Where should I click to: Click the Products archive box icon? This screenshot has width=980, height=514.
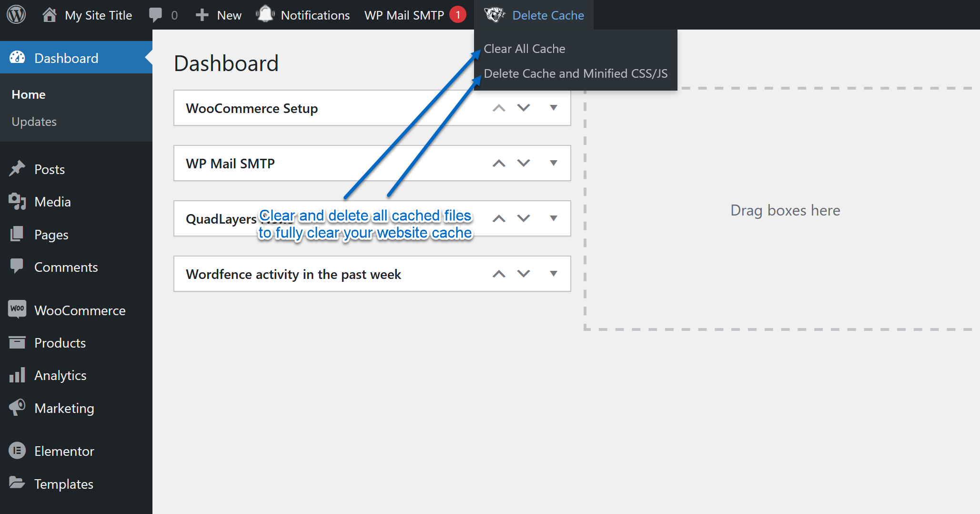(x=17, y=342)
